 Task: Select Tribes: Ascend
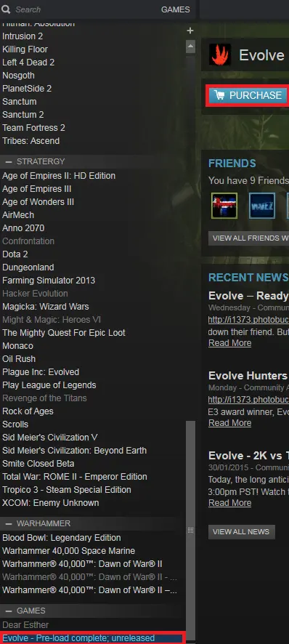click(30, 141)
